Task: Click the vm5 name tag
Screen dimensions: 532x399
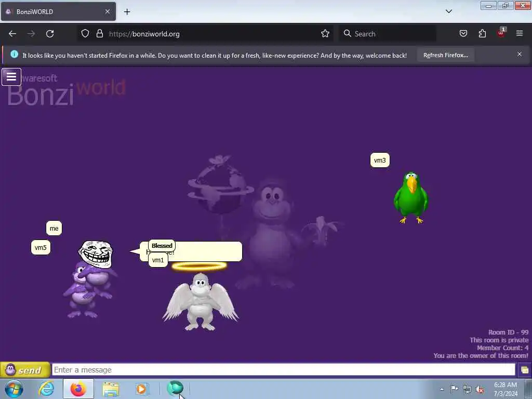Action: [x=41, y=247]
